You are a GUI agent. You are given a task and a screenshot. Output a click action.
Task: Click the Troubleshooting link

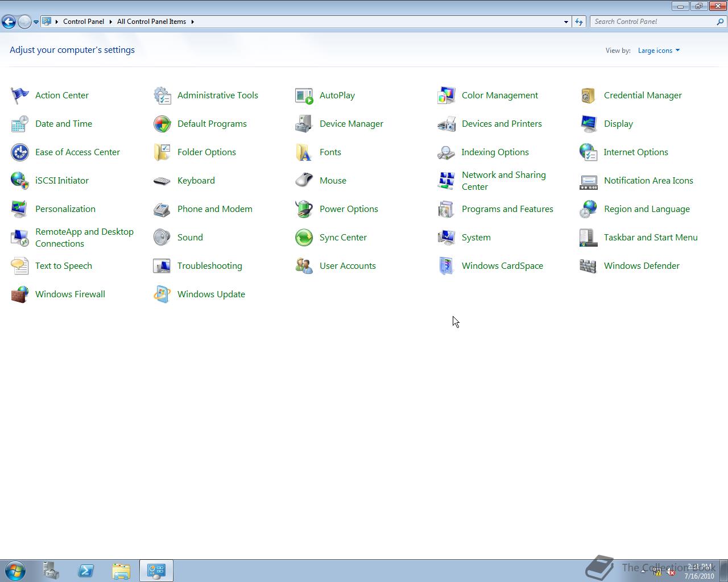coord(210,266)
